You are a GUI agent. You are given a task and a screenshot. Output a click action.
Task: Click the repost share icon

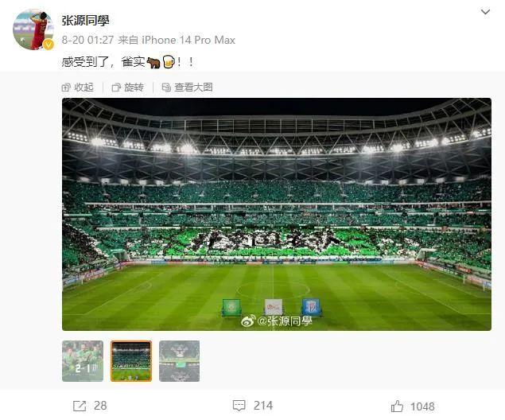[x=80, y=406]
